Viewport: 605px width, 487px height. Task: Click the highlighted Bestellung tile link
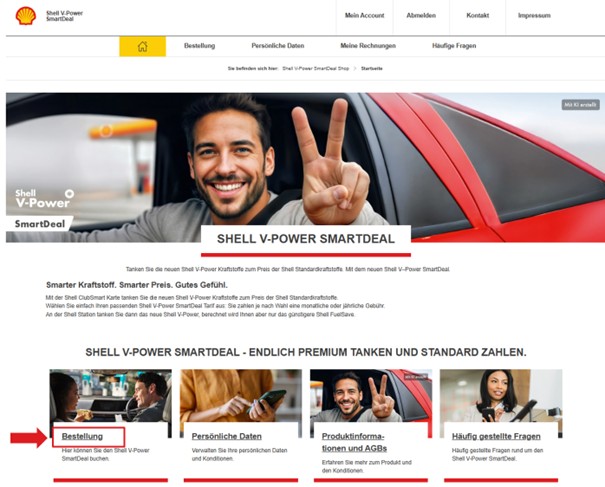(x=83, y=436)
